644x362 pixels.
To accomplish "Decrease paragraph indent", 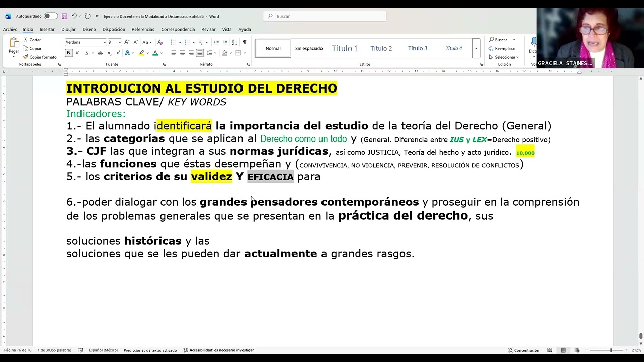I will tap(216, 42).
